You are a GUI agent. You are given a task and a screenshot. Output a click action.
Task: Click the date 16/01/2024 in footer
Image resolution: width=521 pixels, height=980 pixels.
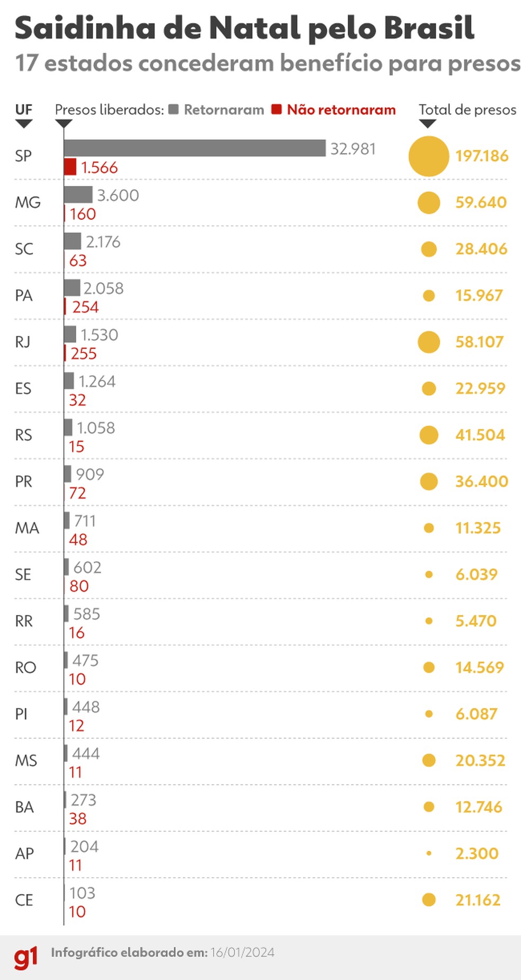click(242, 952)
